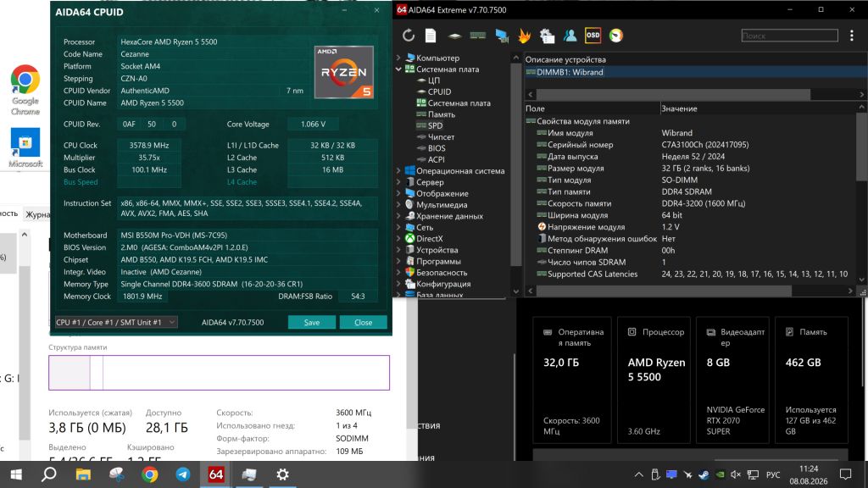This screenshot has height=488, width=868.
Task: Select BIOS item in tree
Action: (437, 148)
